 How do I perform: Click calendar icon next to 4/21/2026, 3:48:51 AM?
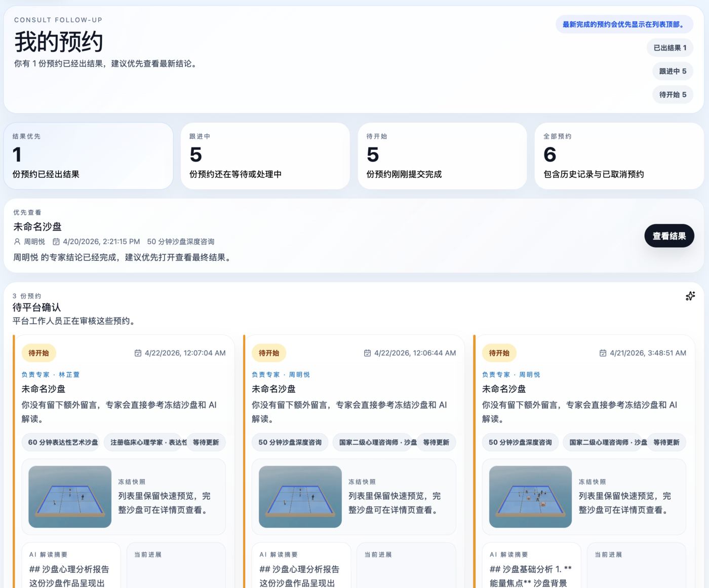click(603, 353)
